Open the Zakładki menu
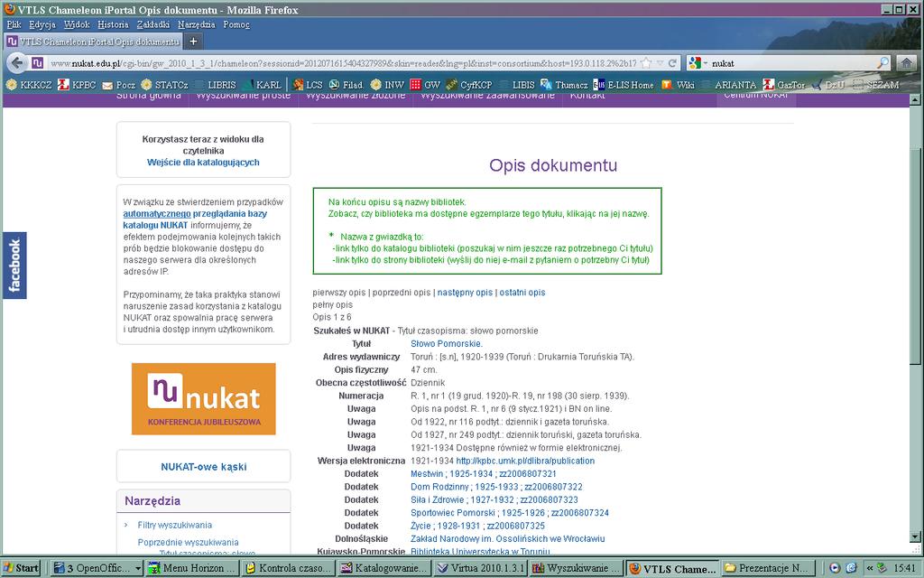 pos(152,24)
